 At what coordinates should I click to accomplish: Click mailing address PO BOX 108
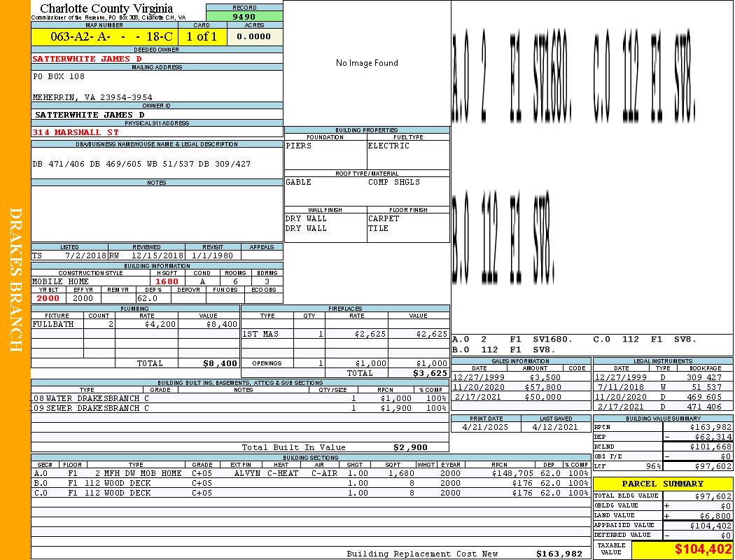[59, 76]
